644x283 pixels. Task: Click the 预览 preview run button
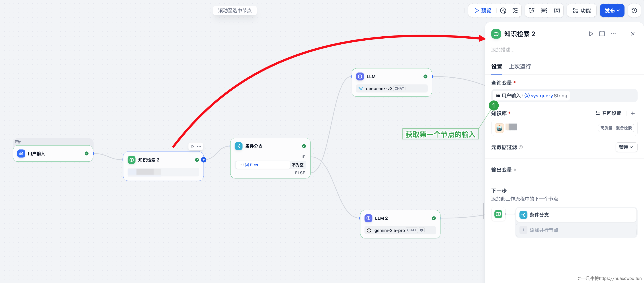pos(483,10)
